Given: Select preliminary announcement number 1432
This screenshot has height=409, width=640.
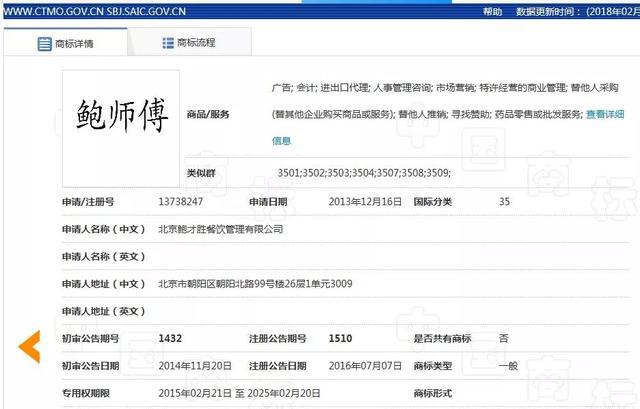Looking at the screenshot, I should (170, 338).
